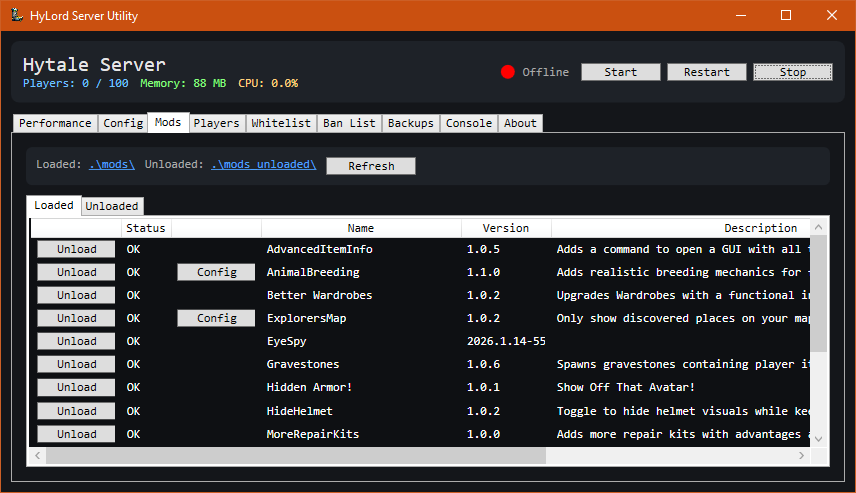Sort by Status column header

click(x=146, y=228)
